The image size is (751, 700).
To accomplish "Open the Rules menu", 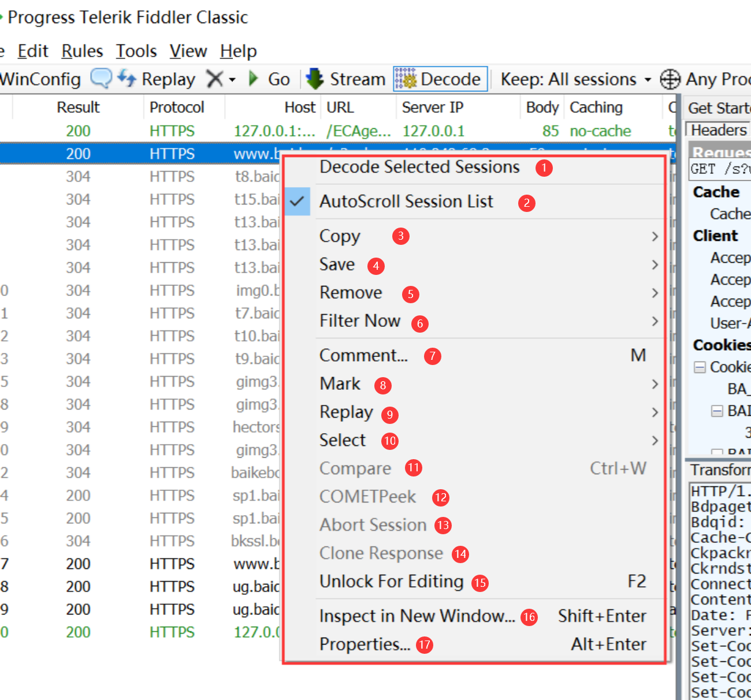I will (x=82, y=51).
